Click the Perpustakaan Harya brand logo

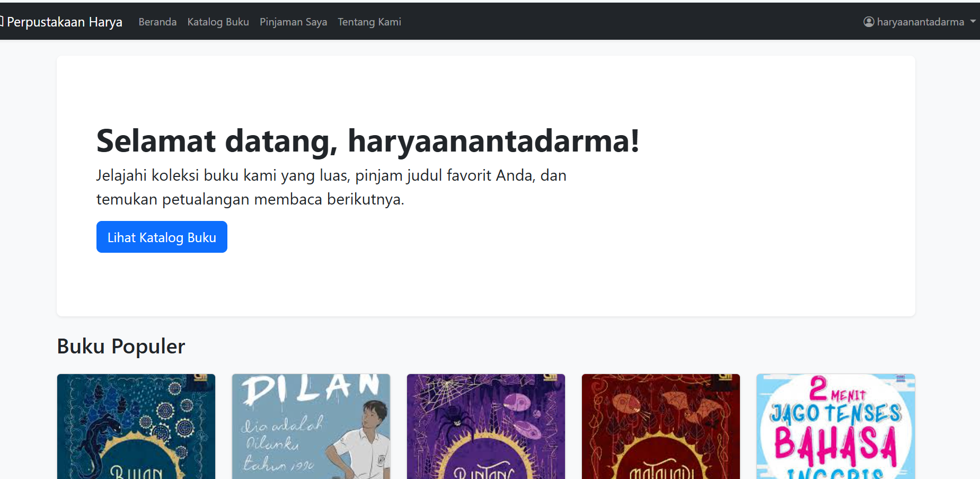[x=61, y=22]
